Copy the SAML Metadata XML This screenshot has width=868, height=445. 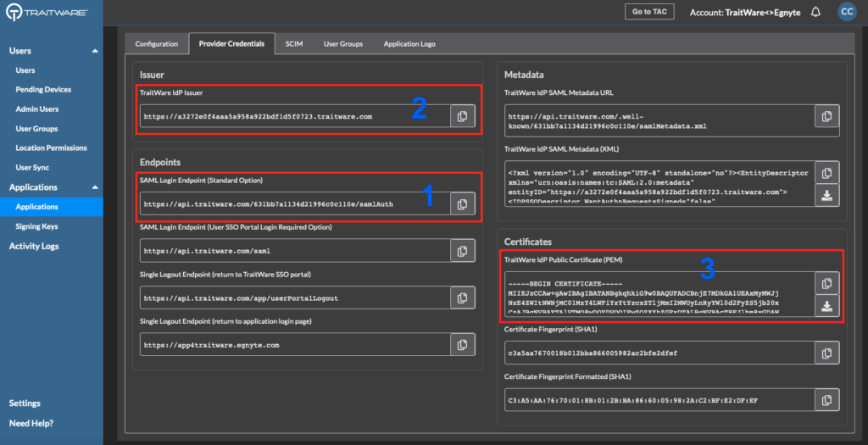(826, 173)
